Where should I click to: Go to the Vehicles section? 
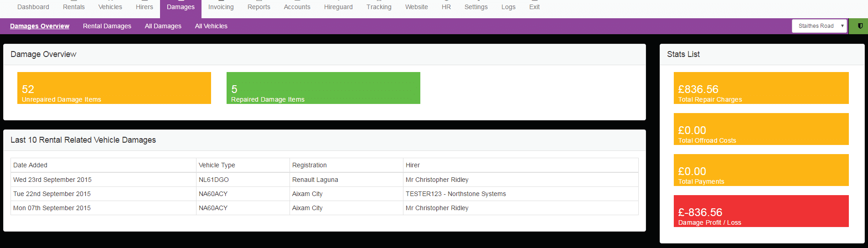(x=110, y=7)
